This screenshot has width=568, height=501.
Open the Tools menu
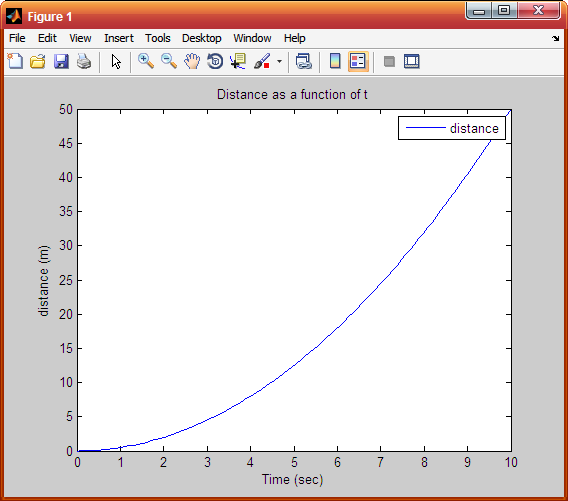click(158, 38)
